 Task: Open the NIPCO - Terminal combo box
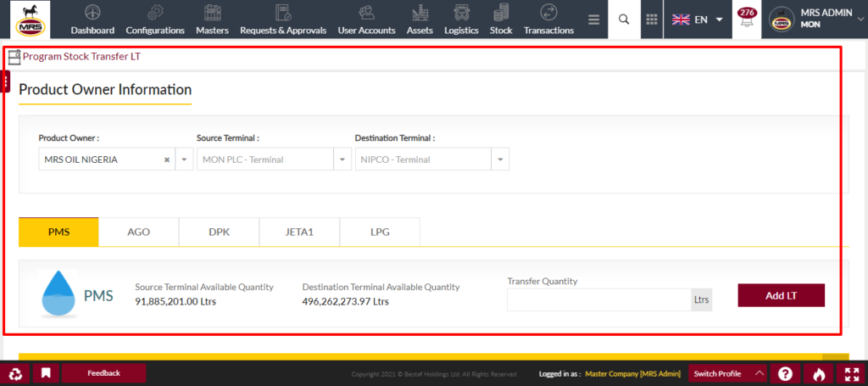(x=431, y=159)
